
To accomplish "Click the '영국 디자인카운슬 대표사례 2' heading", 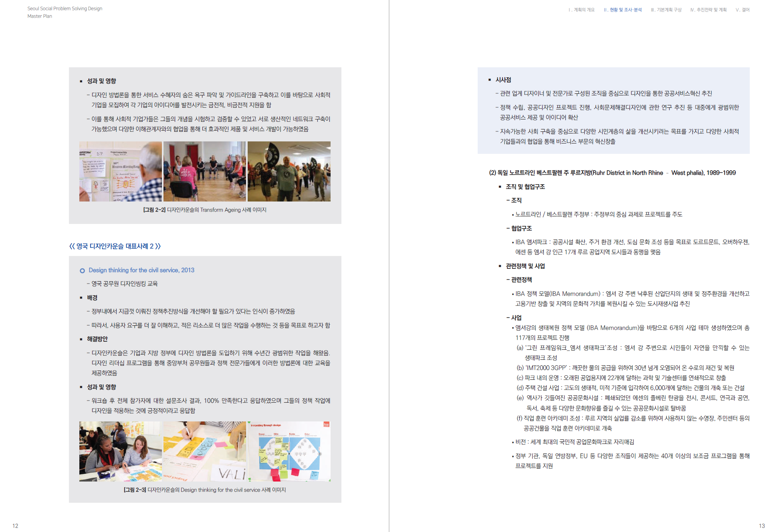I will [x=115, y=246].
